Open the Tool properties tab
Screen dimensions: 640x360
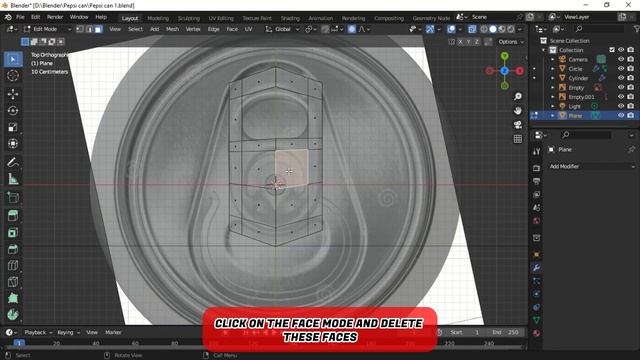(x=536, y=152)
